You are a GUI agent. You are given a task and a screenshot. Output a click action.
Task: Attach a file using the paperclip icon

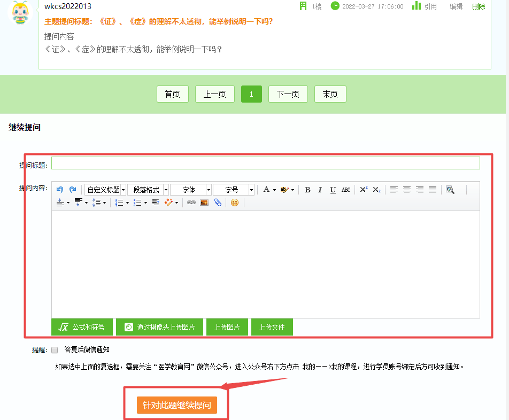(x=217, y=203)
